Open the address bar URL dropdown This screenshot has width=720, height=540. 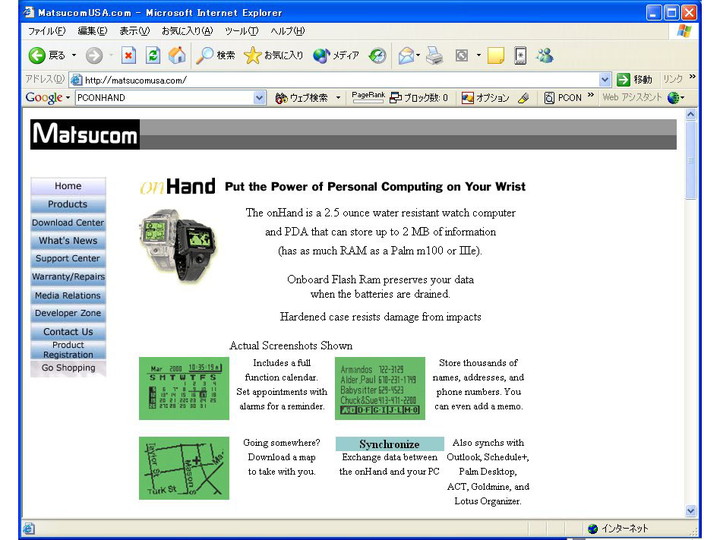(x=605, y=80)
